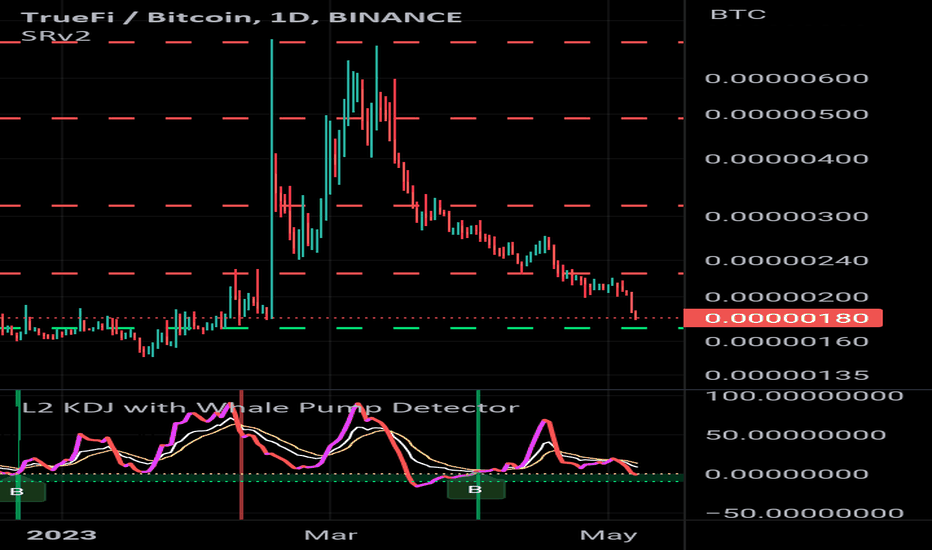Click the red vertical sell signal line
Image resolution: width=932 pixels, height=550 pixels.
click(x=241, y=455)
